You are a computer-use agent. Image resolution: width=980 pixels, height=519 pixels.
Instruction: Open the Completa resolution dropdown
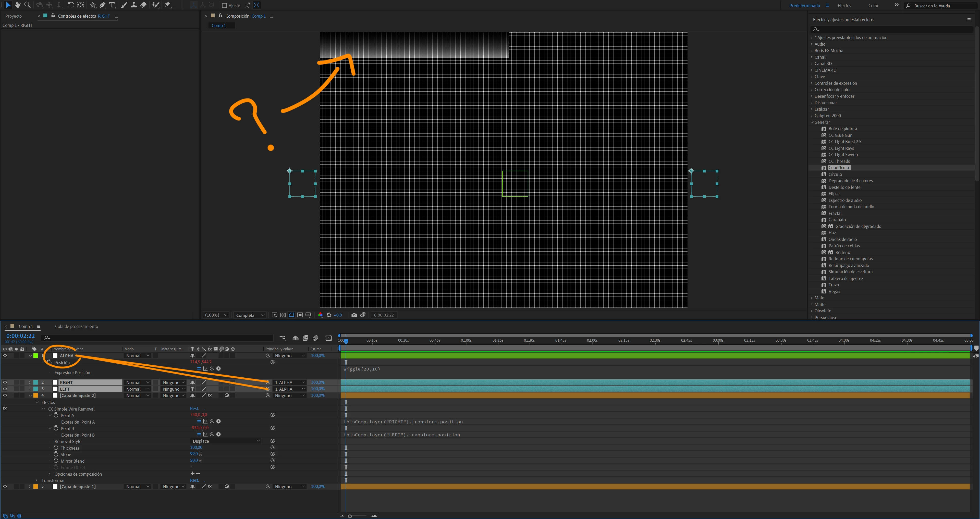(x=250, y=315)
